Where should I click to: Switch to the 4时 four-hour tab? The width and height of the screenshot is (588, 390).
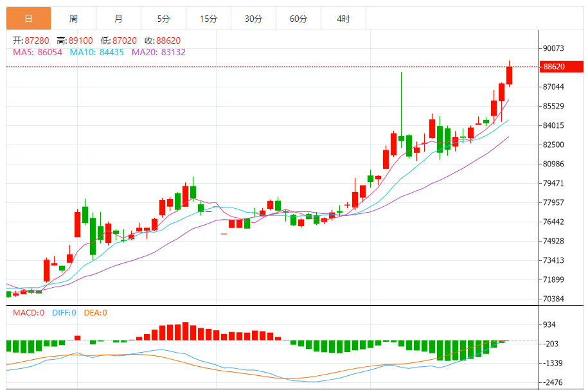[343, 19]
